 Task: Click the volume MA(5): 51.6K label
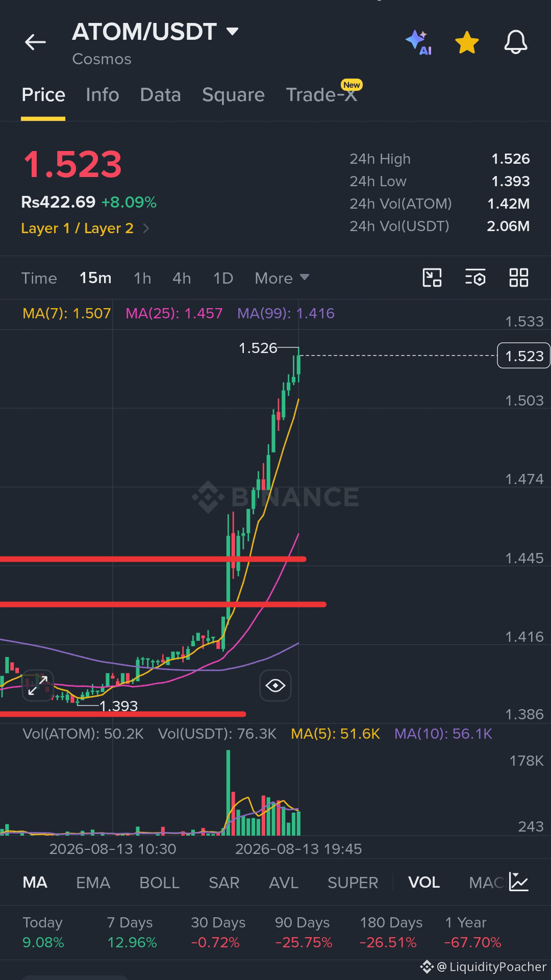(x=335, y=734)
